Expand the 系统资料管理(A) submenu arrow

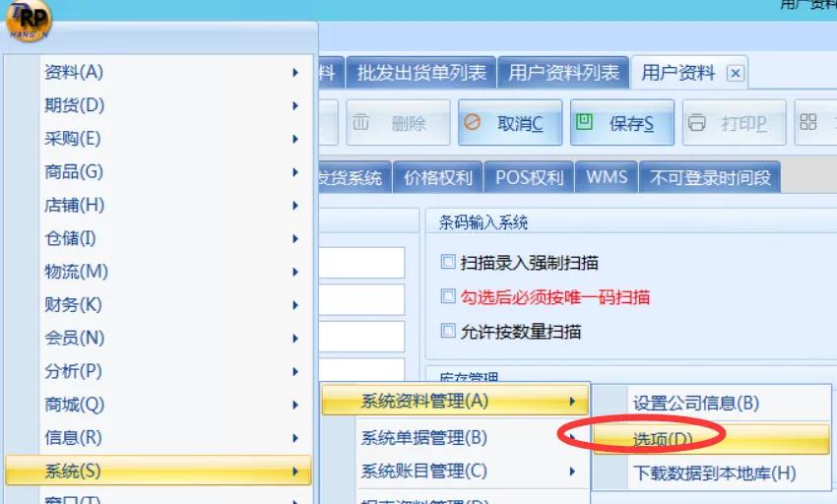coord(572,401)
